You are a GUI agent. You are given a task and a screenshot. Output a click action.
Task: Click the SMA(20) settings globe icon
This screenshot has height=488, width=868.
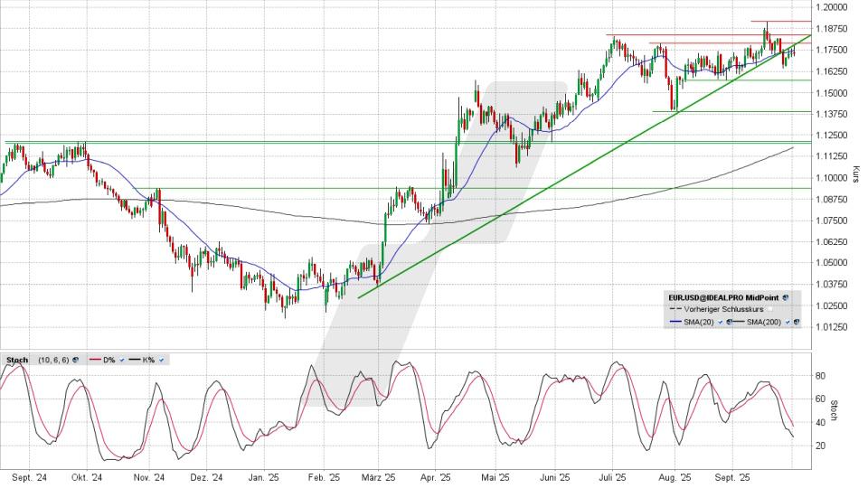click(x=729, y=322)
